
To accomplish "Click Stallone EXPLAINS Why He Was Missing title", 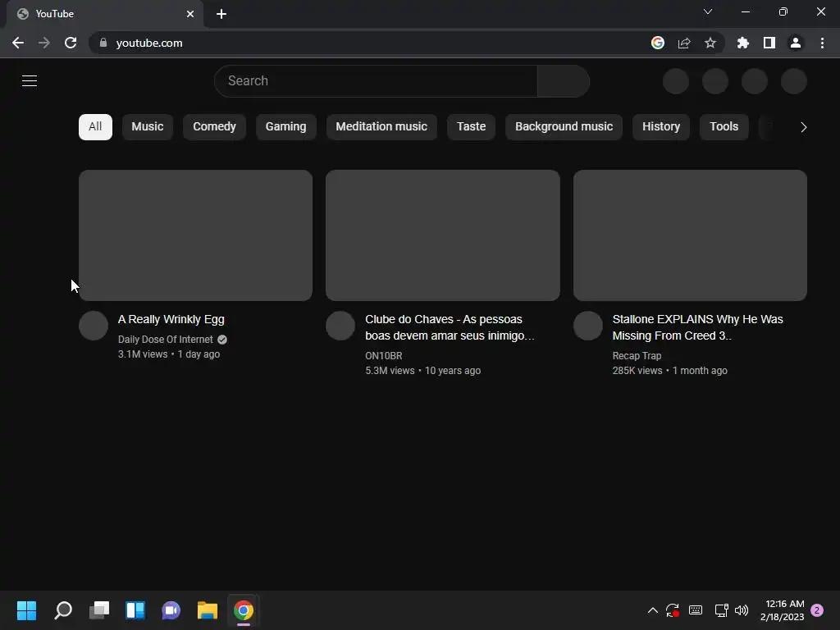I will click(697, 327).
